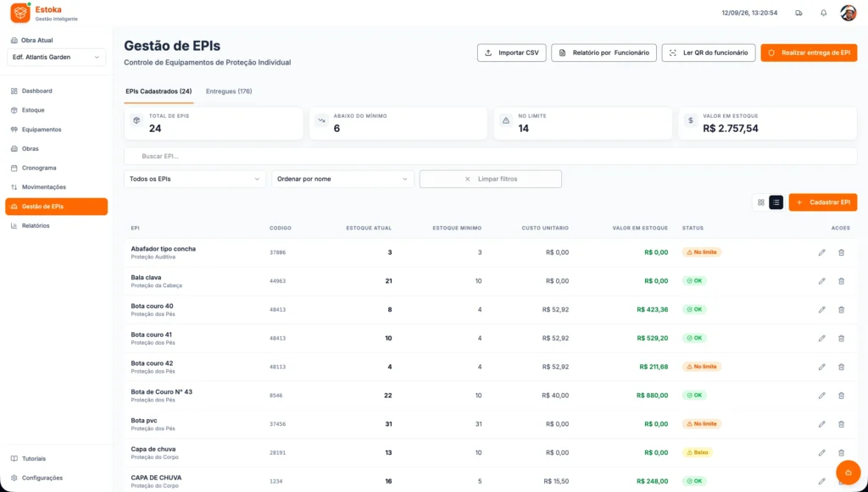
Task: Open the delivery truck icon in header
Action: [798, 13]
